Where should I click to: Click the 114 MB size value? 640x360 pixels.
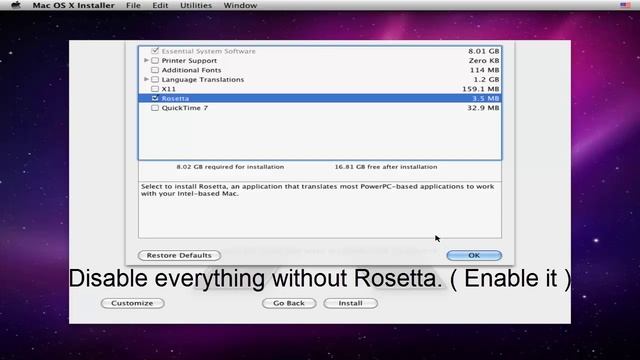click(484, 70)
